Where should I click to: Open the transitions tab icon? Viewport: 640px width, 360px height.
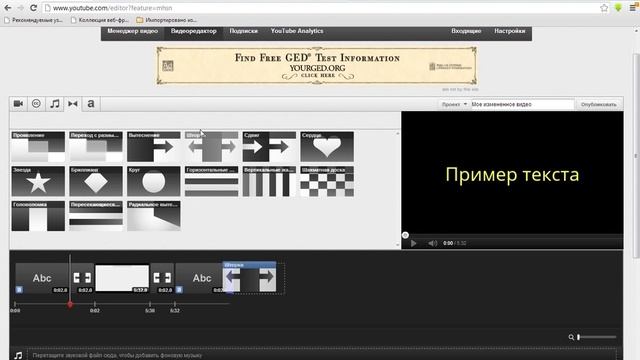[x=73, y=104]
